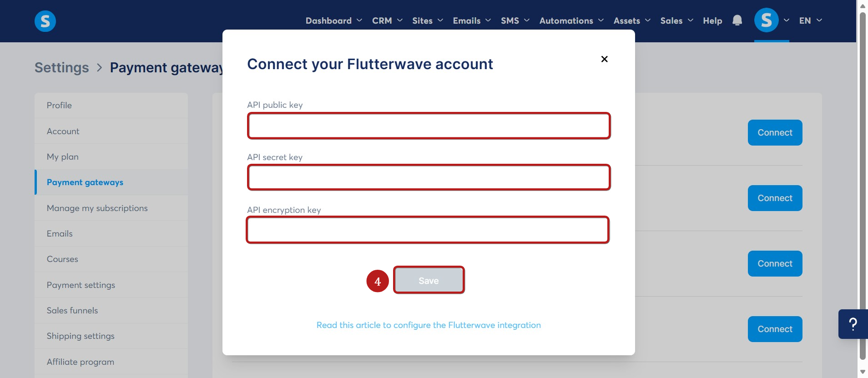Click the API encryption key field

click(428, 230)
